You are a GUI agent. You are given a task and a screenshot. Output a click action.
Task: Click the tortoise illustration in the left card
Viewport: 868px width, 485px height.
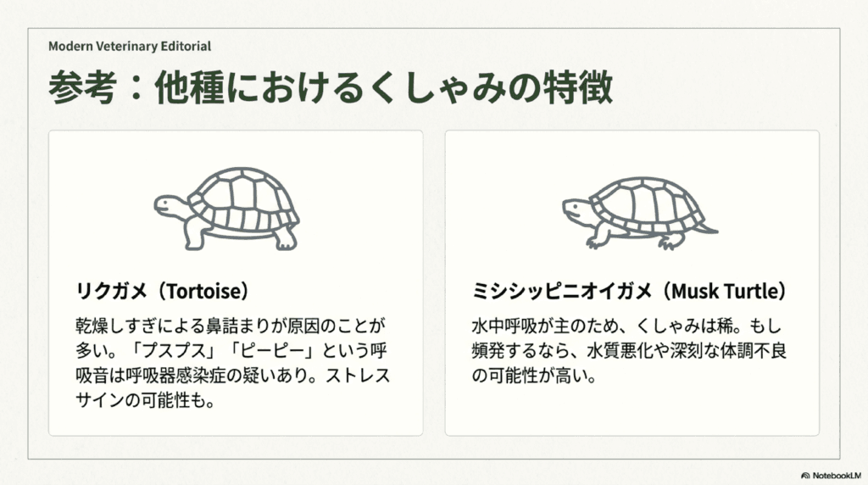point(227,208)
